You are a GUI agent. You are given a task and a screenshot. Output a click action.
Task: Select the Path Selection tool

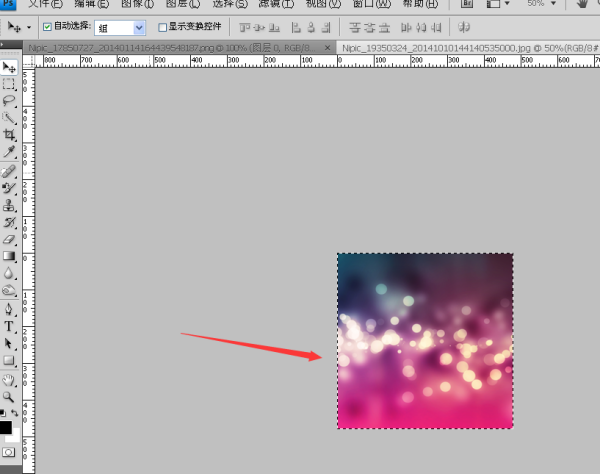point(9,344)
